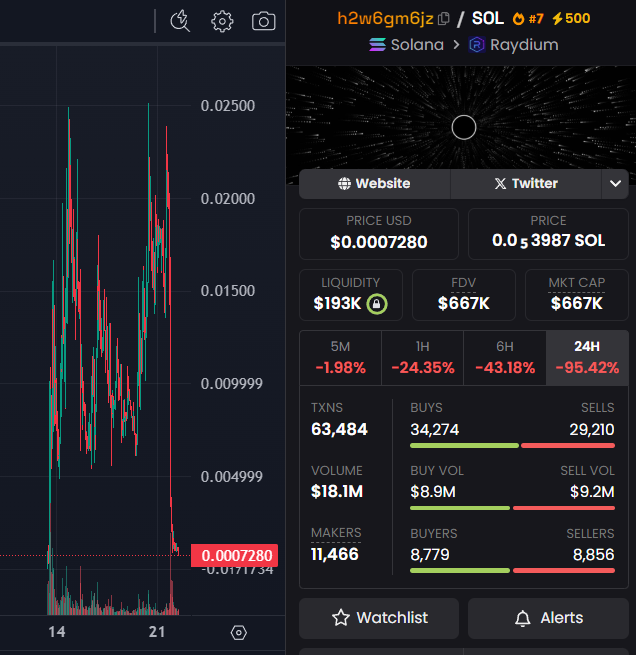Image resolution: width=636 pixels, height=655 pixels.
Task: Open the token Twitter link
Action: 526,184
